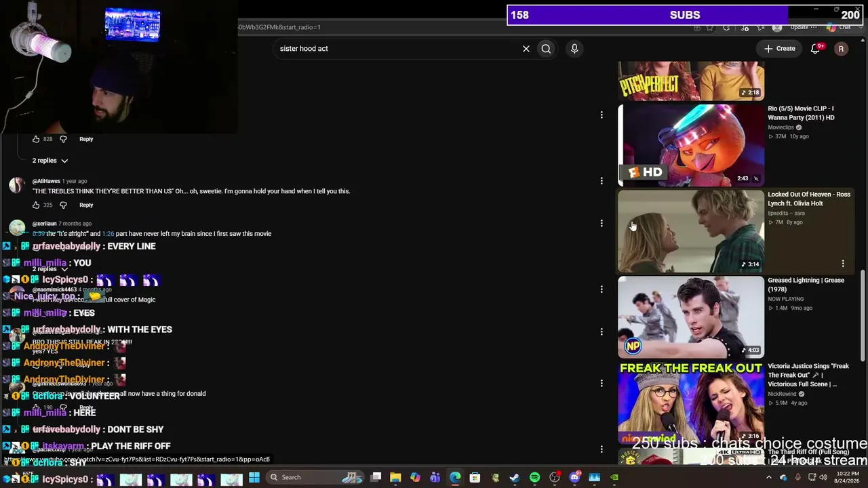Viewport: 868px width, 488px height.
Task: Open 'Locked Out Of Heaven' video title
Action: click(809, 199)
